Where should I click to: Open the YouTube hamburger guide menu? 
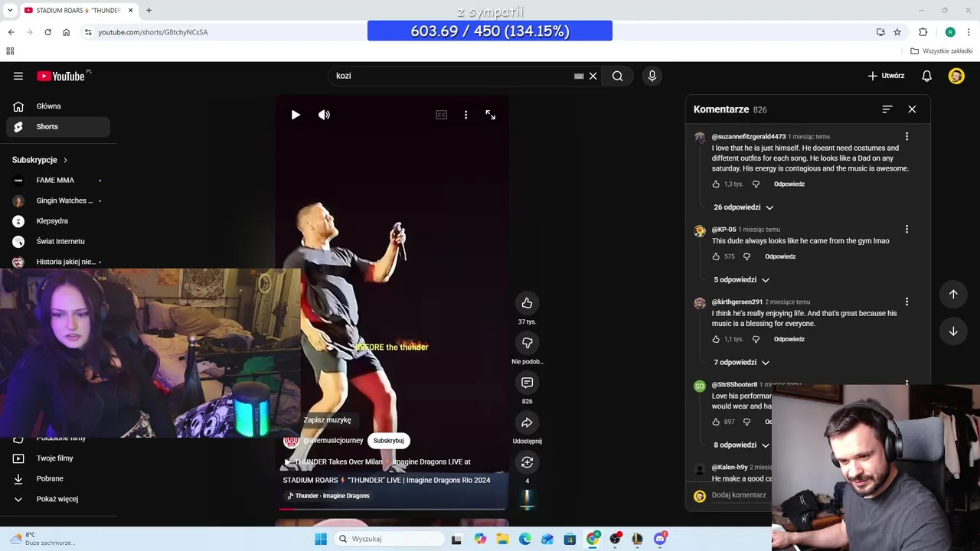click(x=18, y=76)
